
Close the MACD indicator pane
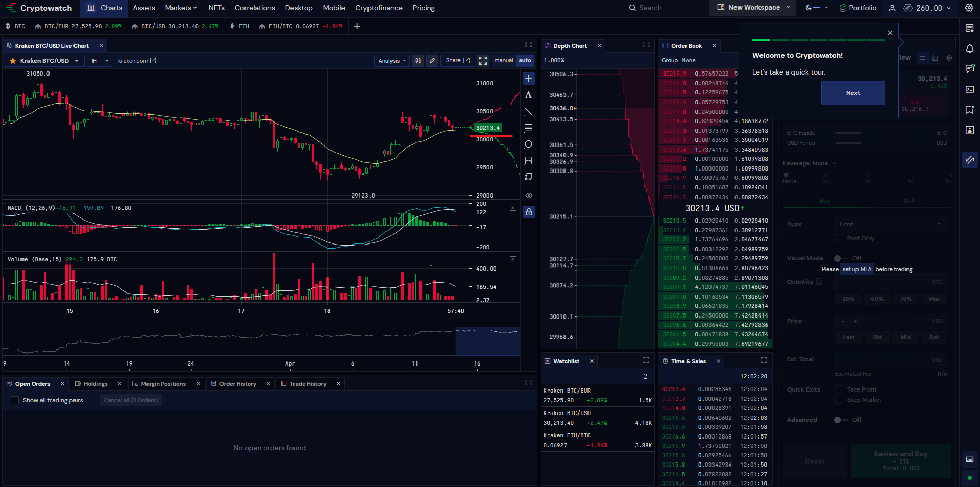(513, 208)
